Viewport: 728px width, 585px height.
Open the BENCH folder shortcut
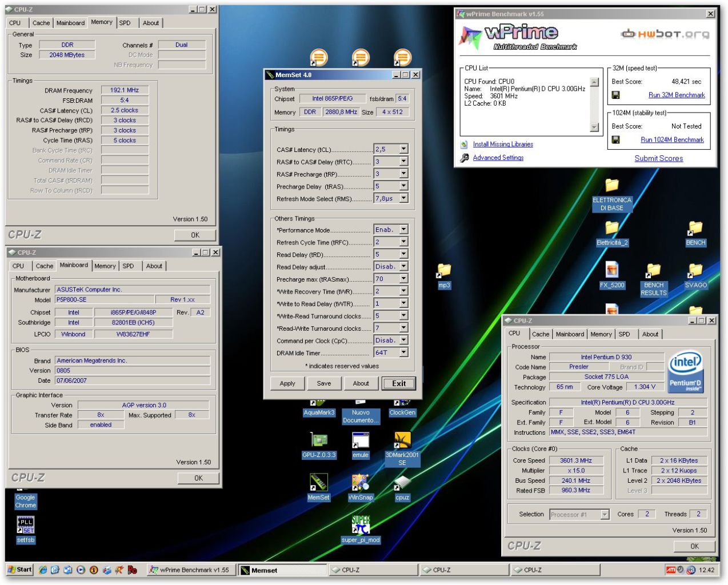tap(695, 234)
